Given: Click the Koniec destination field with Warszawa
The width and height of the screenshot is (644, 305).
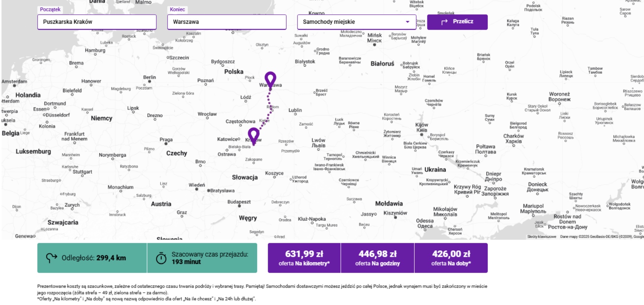Looking at the screenshot, I should (226, 22).
